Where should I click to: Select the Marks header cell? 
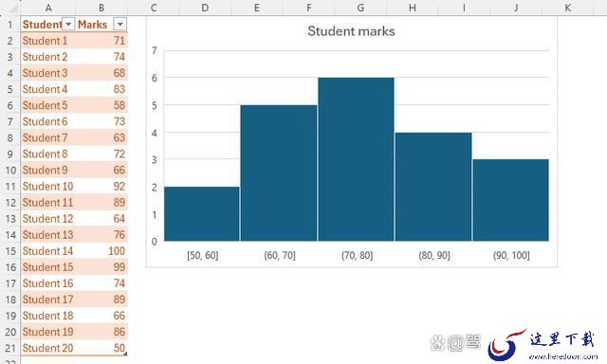(x=101, y=25)
